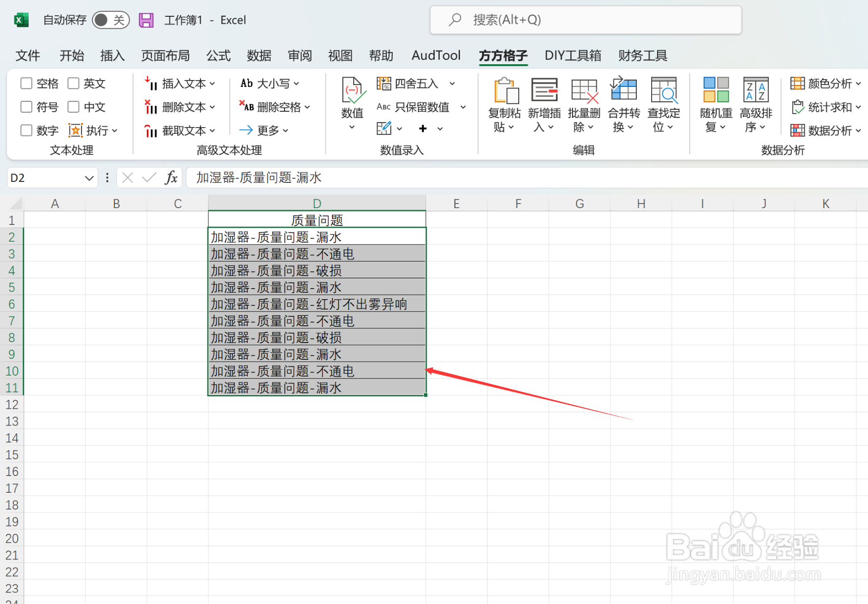868x604 pixels.
Task: Click the 数值 document check icon
Action: [x=353, y=90]
